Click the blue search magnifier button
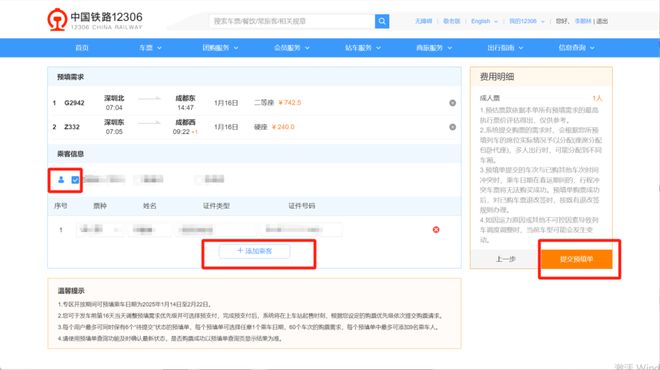The image size is (660, 370). pos(382,21)
